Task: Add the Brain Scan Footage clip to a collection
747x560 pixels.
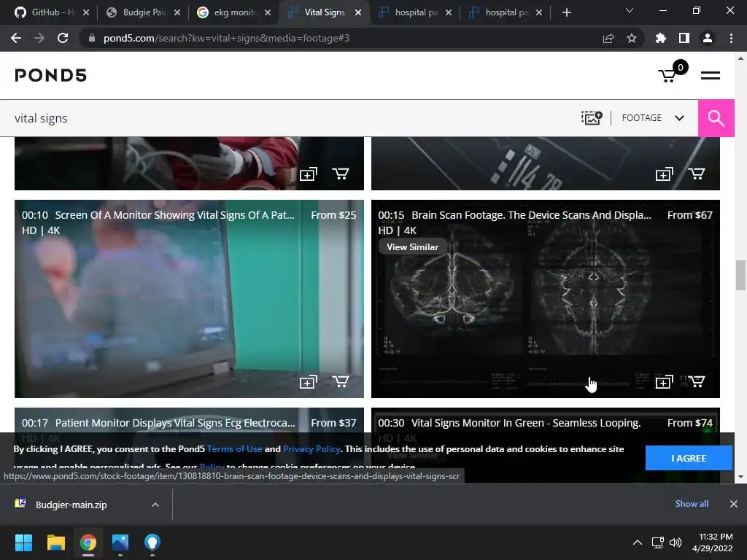Action: coord(664,382)
